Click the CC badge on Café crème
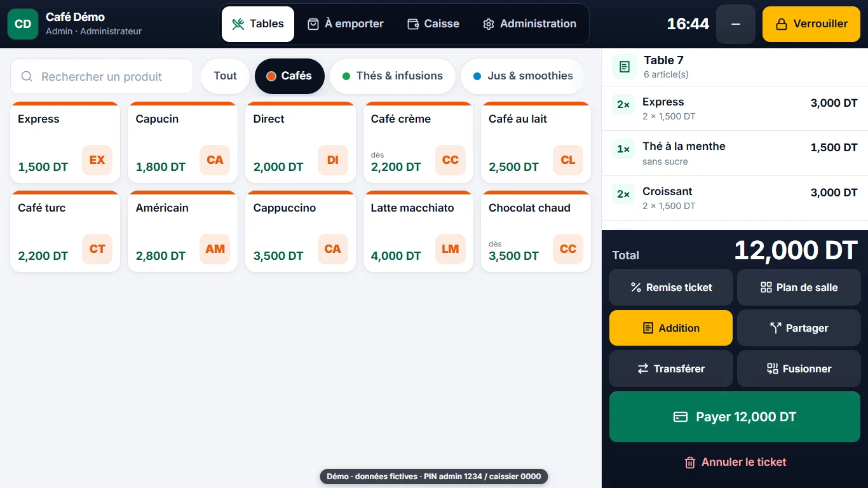The image size is (868, 488). pos(451,160)
